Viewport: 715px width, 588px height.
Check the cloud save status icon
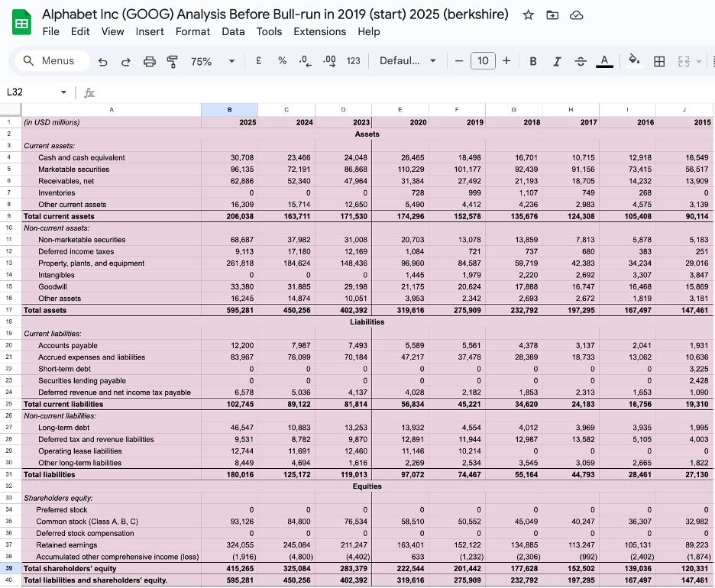tap(577, 15)
